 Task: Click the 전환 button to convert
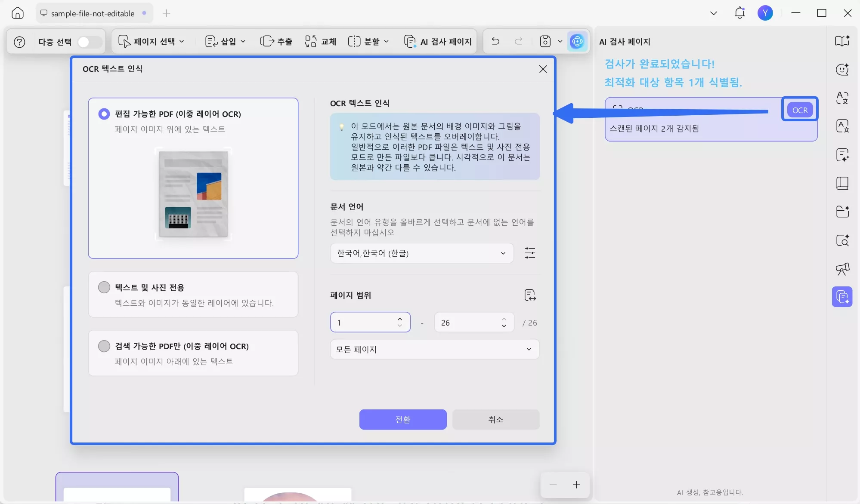[x=403, y=419]
